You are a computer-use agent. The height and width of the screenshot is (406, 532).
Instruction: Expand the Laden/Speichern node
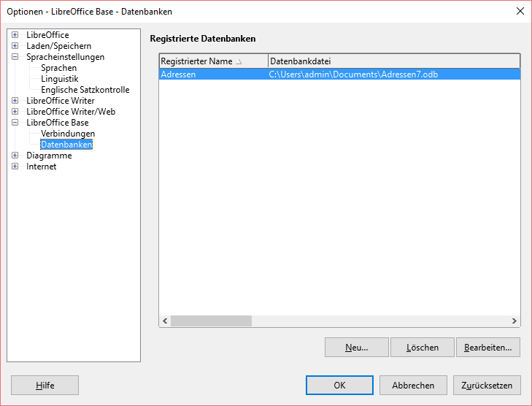[x=15, y=45]
